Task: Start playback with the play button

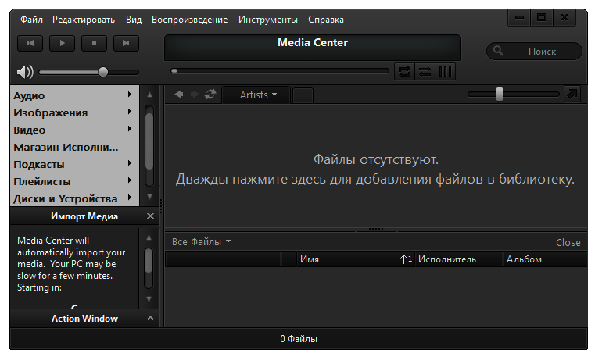Action: click(x=63, y=43)
